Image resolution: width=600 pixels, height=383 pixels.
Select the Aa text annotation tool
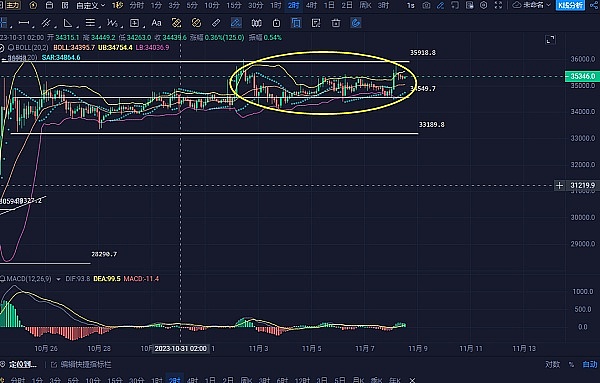(x=156, y=23)
